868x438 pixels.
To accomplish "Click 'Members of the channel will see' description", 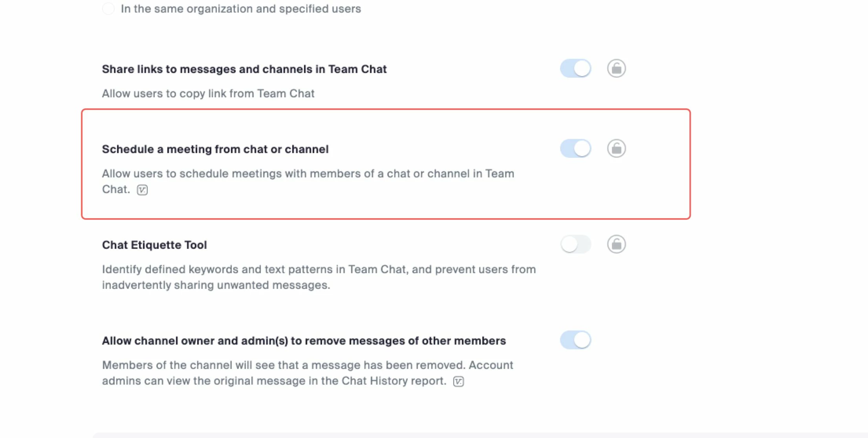I will tap(307, 365).
